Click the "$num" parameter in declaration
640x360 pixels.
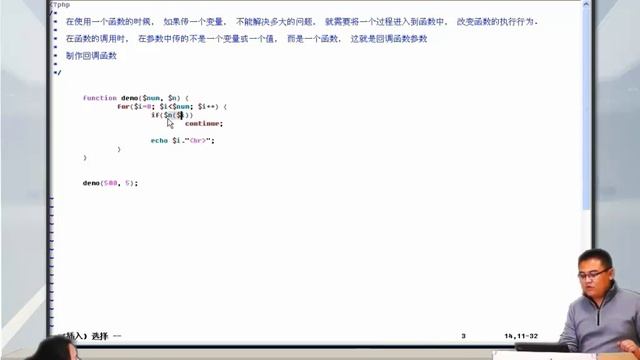point(151,98)
